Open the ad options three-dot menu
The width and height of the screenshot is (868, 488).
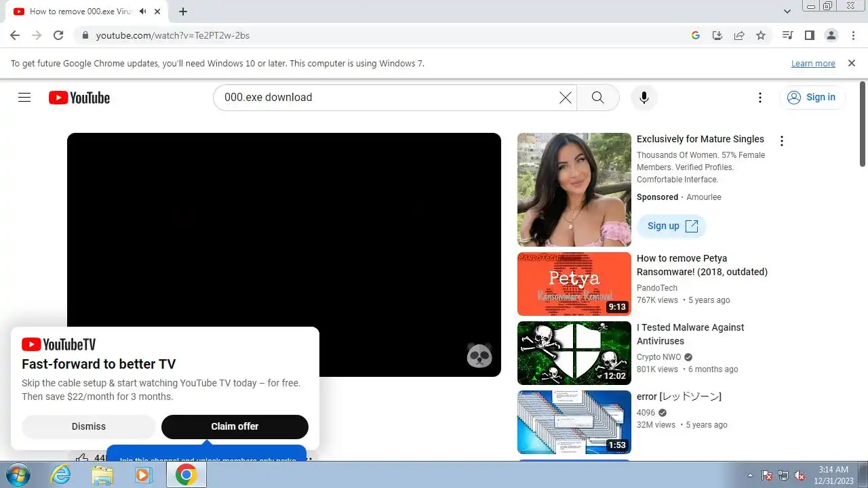(782, 141)
